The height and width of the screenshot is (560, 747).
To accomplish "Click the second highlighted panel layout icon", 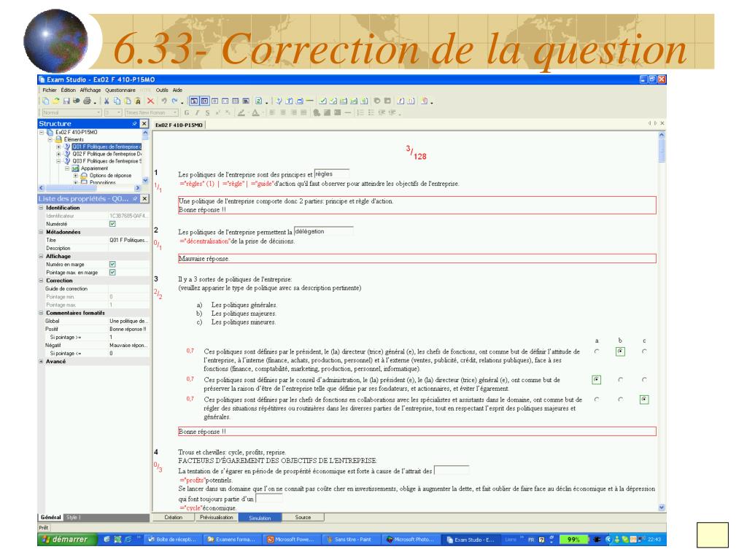I will (x=204, y=101).
